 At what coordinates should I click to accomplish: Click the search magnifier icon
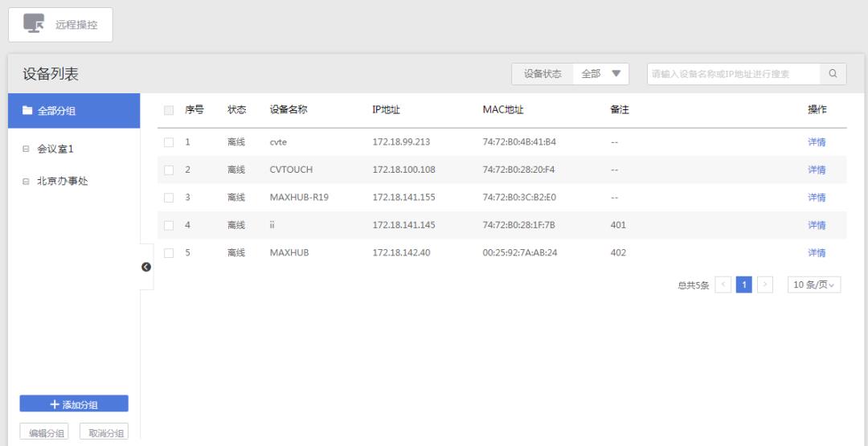833,74
